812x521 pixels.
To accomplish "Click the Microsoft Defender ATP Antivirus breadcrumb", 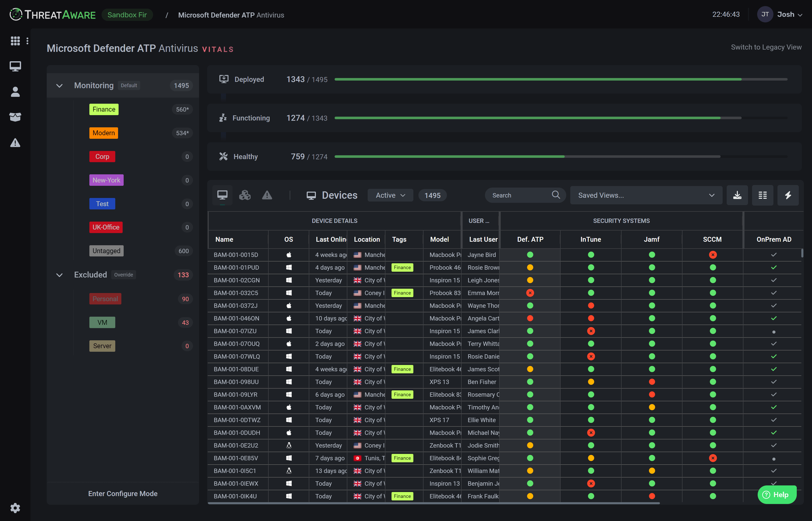I will (231, 15).
